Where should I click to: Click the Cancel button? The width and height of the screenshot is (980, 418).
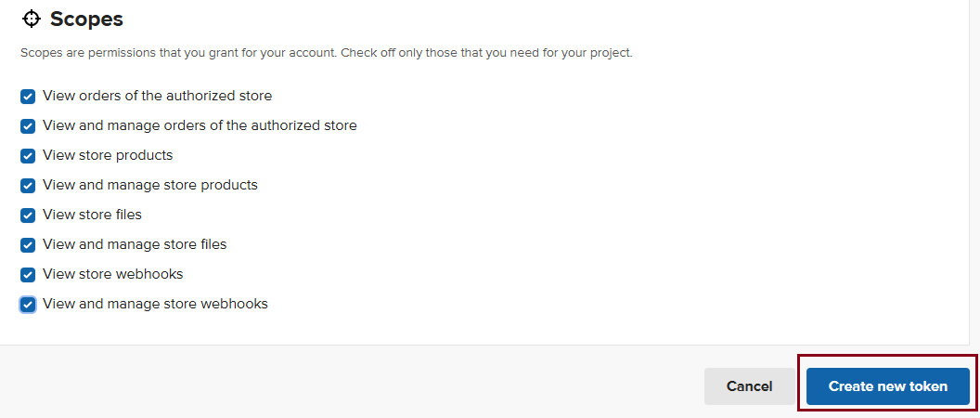click(749, 386)
